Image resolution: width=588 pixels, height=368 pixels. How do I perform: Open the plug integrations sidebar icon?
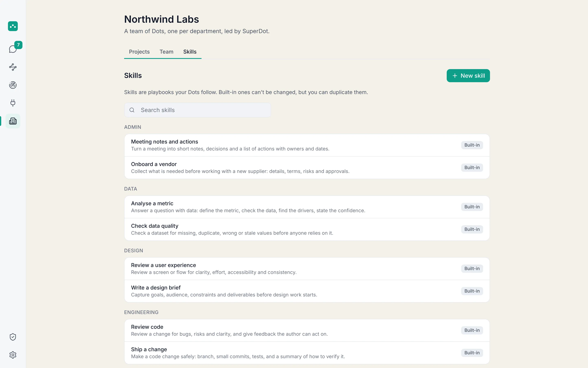[13, 103]
